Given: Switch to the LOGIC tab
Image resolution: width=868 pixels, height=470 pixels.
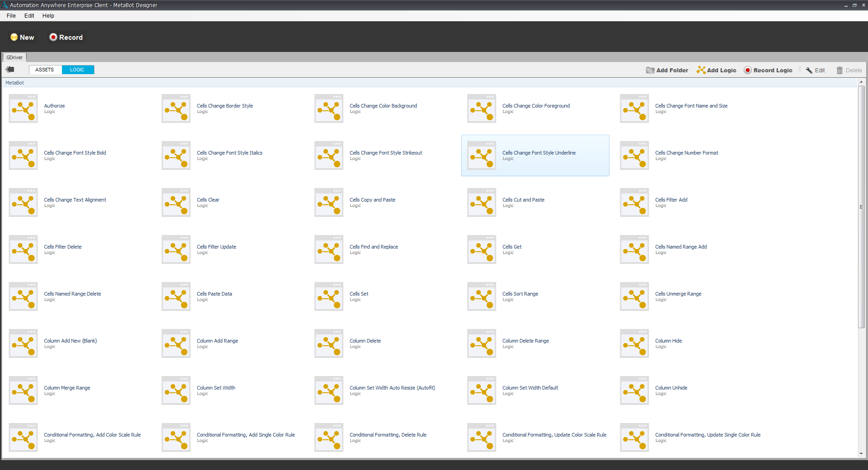Looking at the screenshot, I should pyautogui.click(x=78, y=70).
